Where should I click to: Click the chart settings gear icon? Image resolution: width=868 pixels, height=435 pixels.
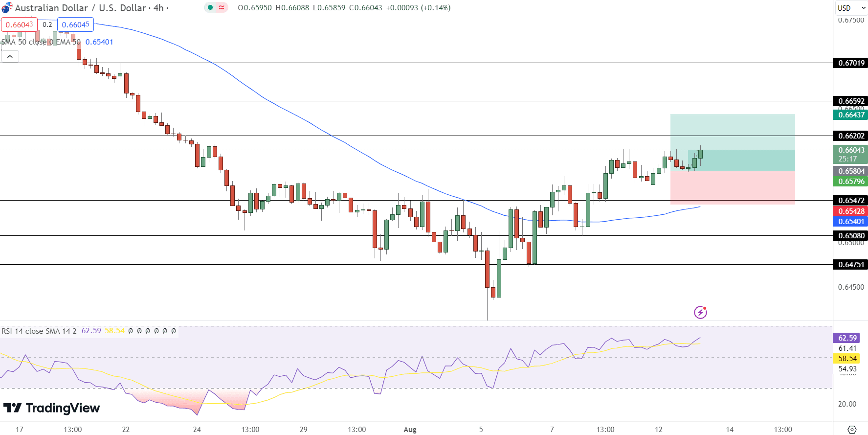click(x=851, y=429)
